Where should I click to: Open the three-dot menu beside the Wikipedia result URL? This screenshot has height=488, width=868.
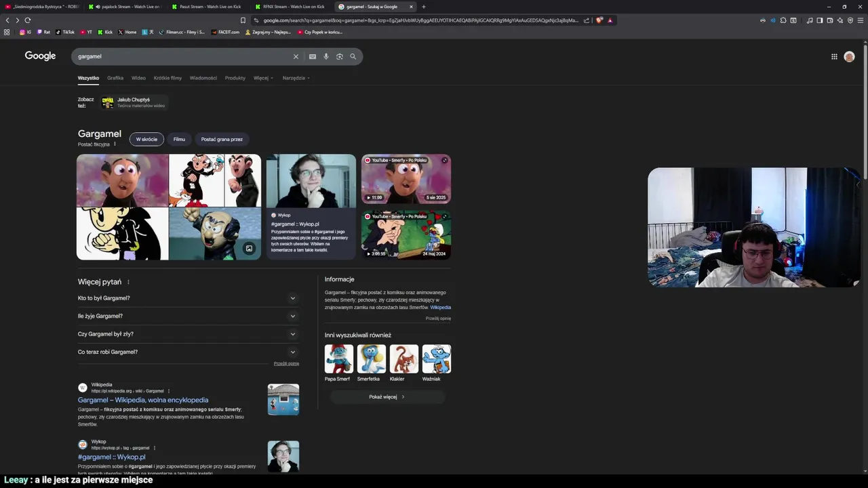click(x=169, y=391)
